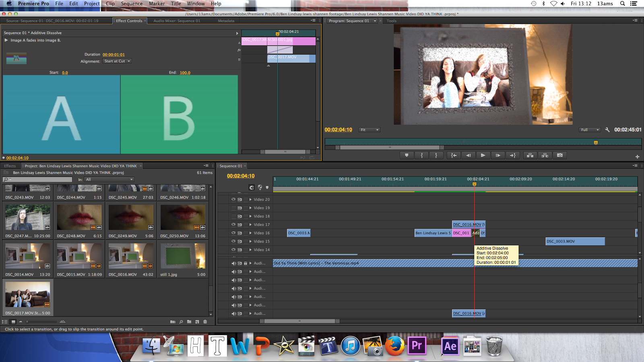Image resolution: width=644 pixels, height=362 pixels.
Task: Zoom out thumbnails with small mountain icon
Action: point(21,322)
